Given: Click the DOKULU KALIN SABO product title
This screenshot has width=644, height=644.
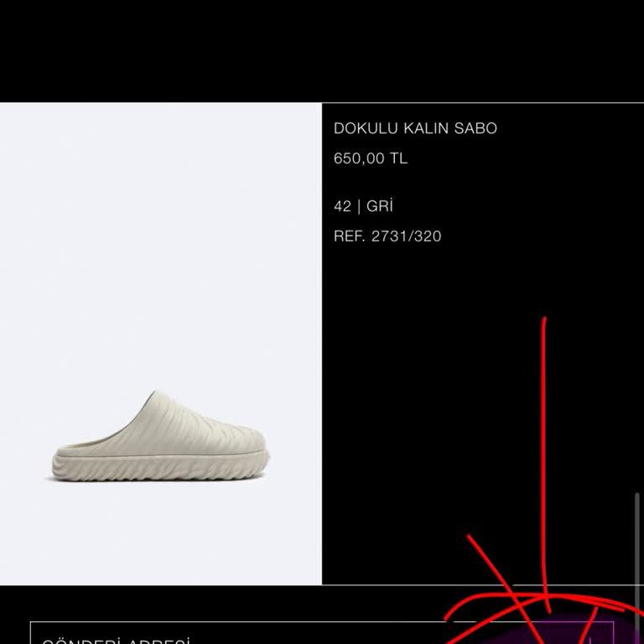Looking at the screenshot, I should click(415, 128).
